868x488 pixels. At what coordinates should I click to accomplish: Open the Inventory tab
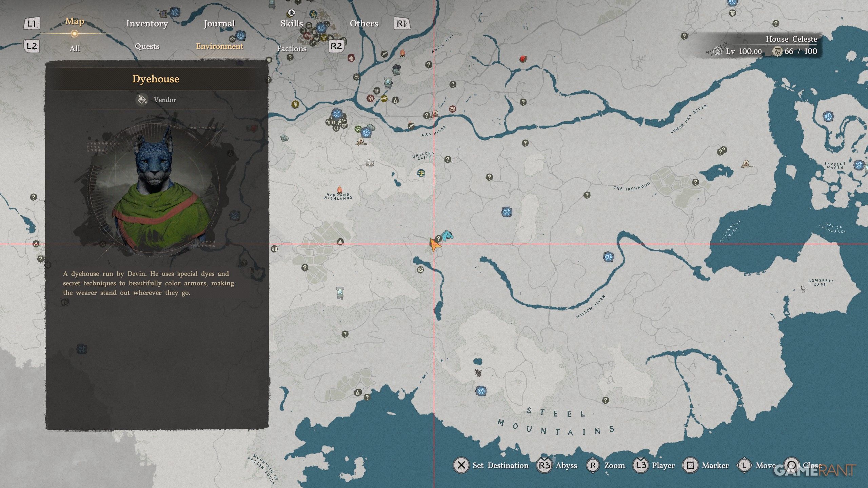[x=147, y=23]
